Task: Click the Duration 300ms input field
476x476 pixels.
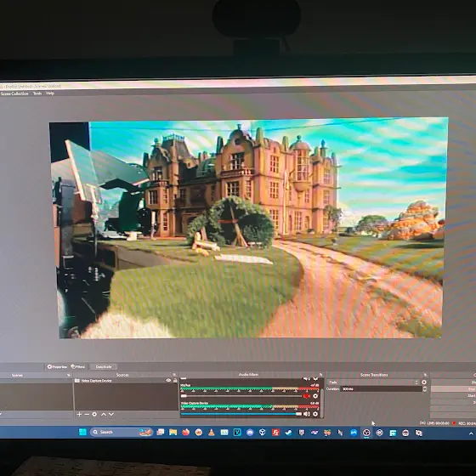Action: [x=381, y=389]
